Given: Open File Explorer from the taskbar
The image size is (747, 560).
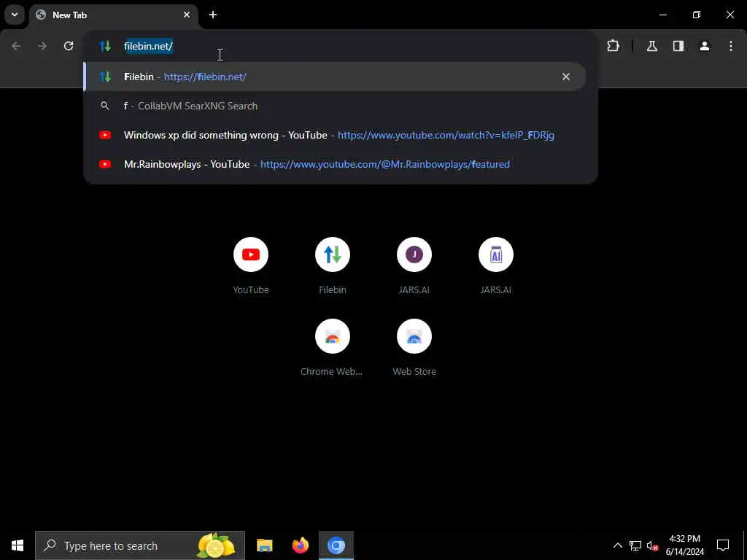Looking at the screenshot, I should 264,545.
